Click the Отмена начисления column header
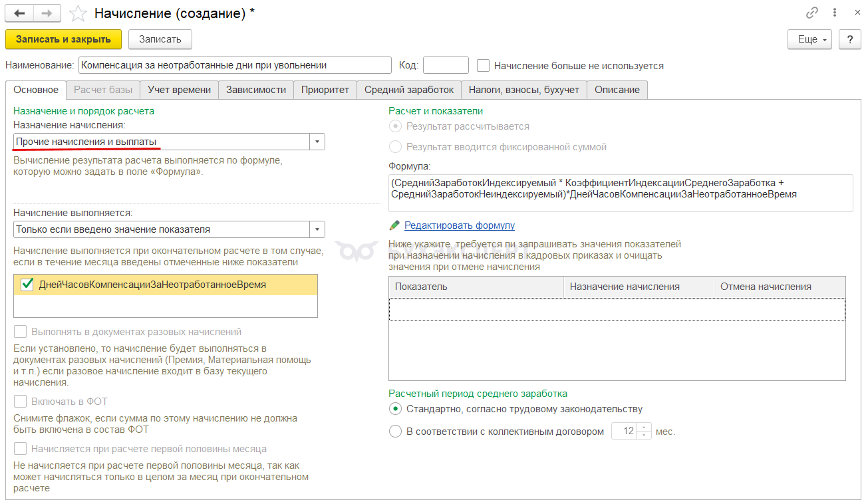868x504 pixels. pyautogui.click(x=779, y=287)
